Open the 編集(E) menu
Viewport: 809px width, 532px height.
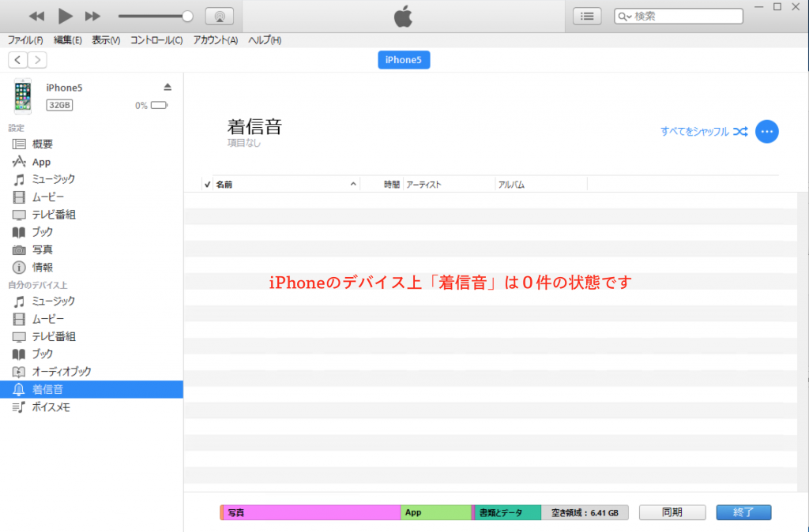click(68, 40)
